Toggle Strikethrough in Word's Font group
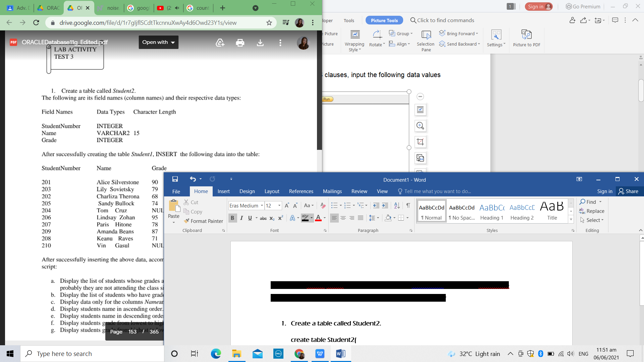The width and height of the screenshot is (644, 362). 263,218
